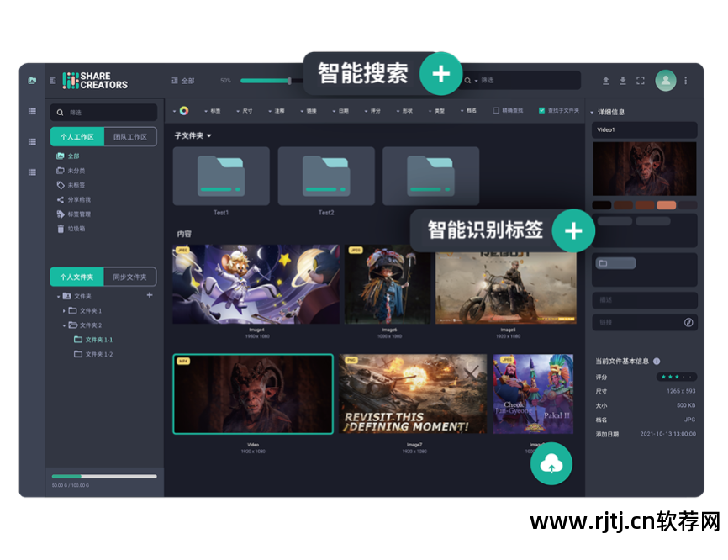Click the 描述 description field
Screen dimensions: 728x560
[x=645, y=300]
